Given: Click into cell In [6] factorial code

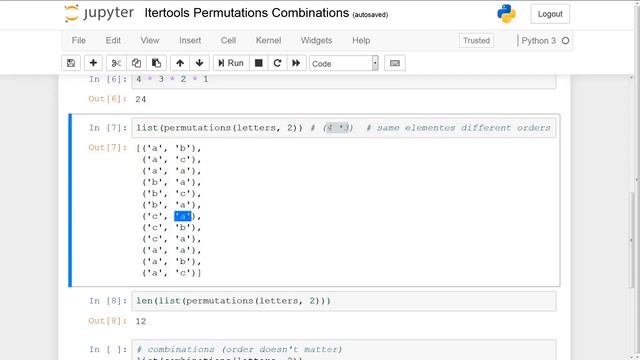Looking at the screenshot, I should [344, 81].
